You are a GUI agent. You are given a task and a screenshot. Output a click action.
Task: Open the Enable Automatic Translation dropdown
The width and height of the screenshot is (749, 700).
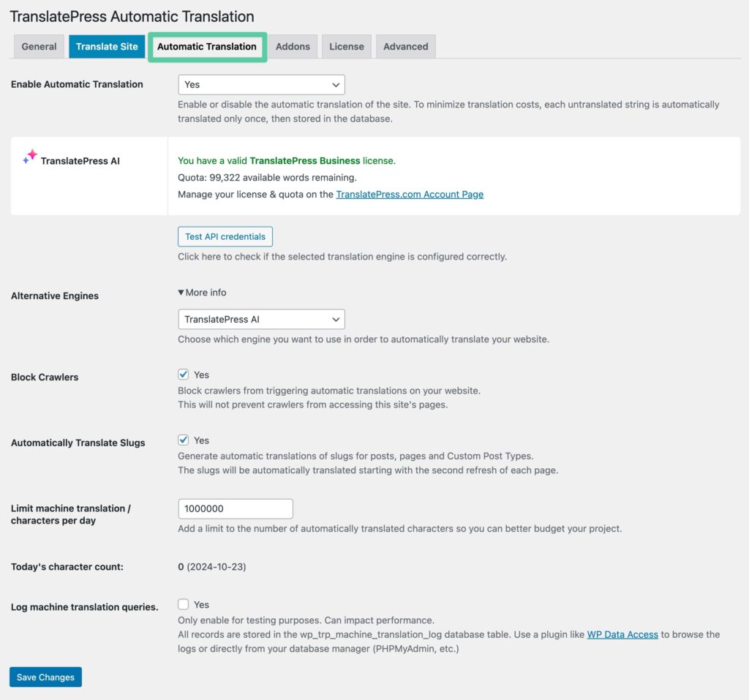261,85
